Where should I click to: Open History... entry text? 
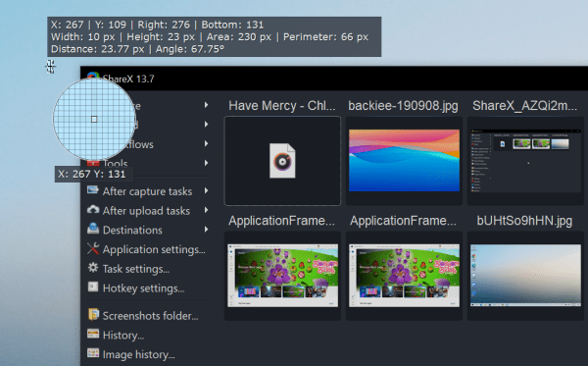(123, 336)
